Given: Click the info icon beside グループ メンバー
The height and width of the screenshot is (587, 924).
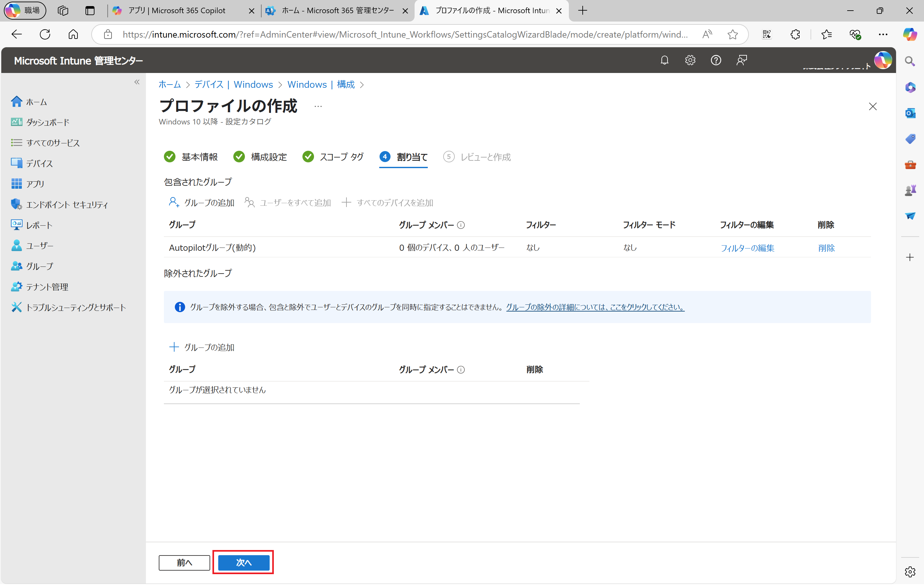Looking at the screenshot, I should (x=461, y=225).
